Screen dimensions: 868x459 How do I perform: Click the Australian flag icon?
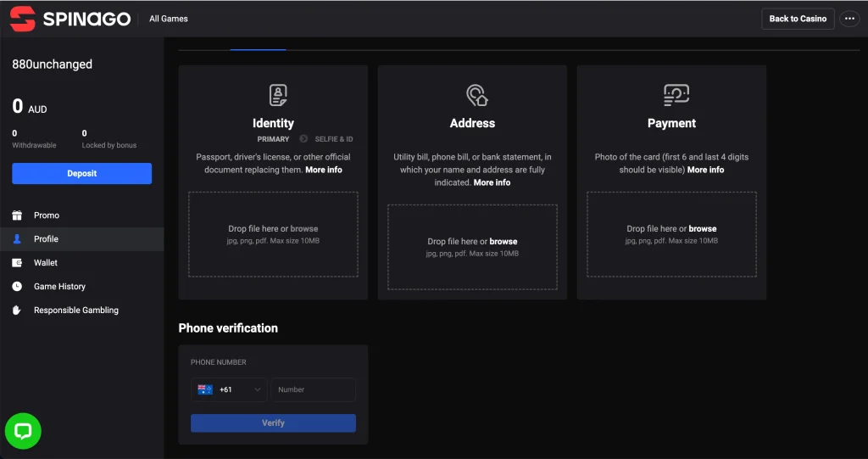tap(205, 389)
